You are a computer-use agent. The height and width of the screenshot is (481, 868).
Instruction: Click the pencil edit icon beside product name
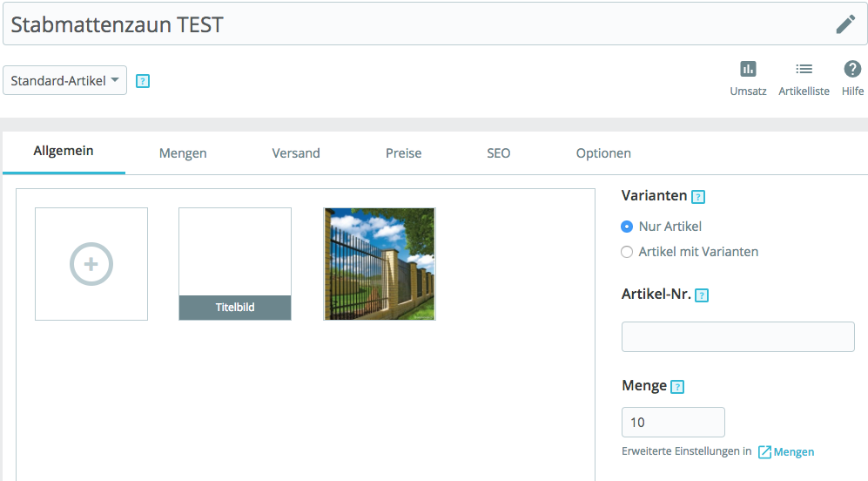[845, 24]
